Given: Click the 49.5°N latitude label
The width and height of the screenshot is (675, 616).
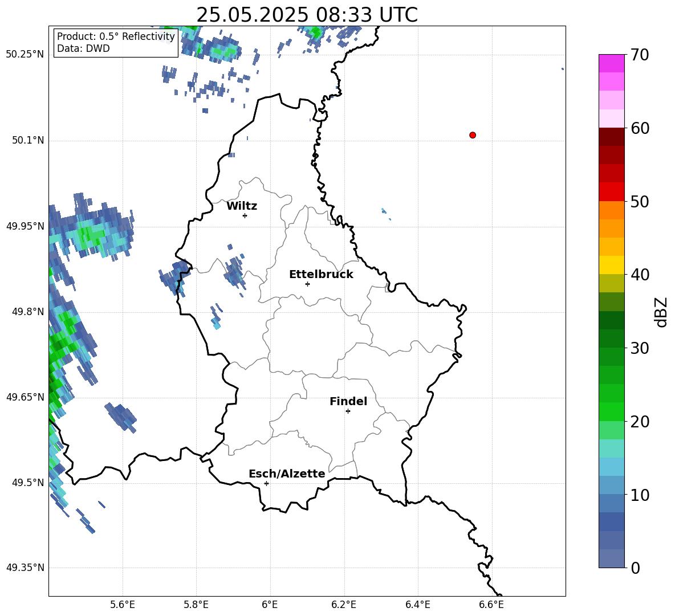Looking at the screenshot, I should pos(28,482).
